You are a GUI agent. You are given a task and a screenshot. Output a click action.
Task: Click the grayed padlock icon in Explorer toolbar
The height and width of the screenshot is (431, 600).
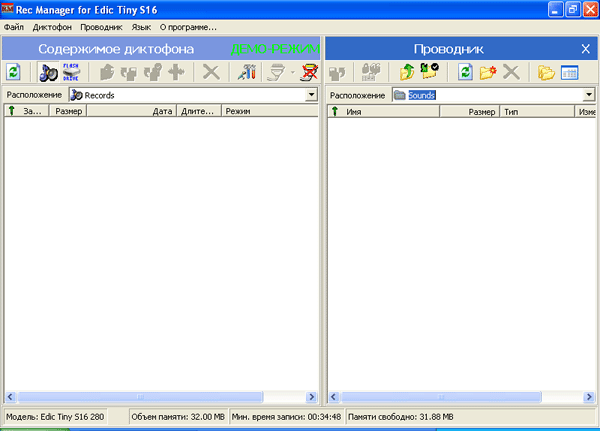tap(371, 72)
